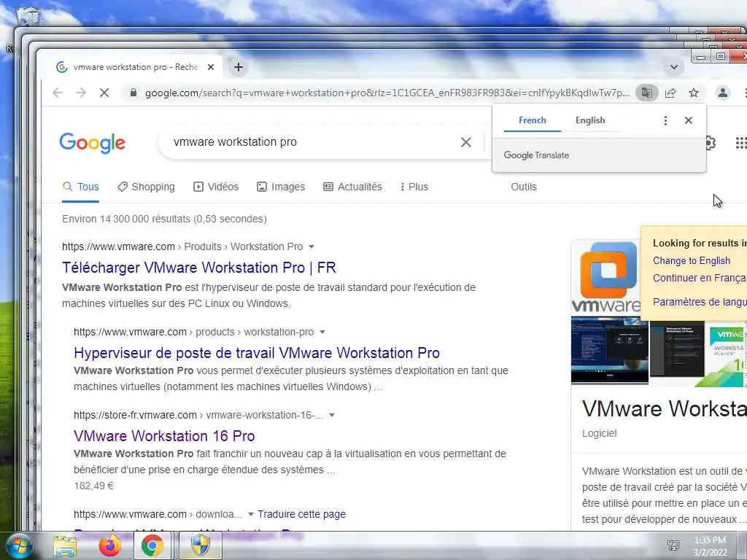Expand dropdown arrow next to store-fr.vmware.com URL
The width and height of the screenshot is (747, 560).
(332, 415)
